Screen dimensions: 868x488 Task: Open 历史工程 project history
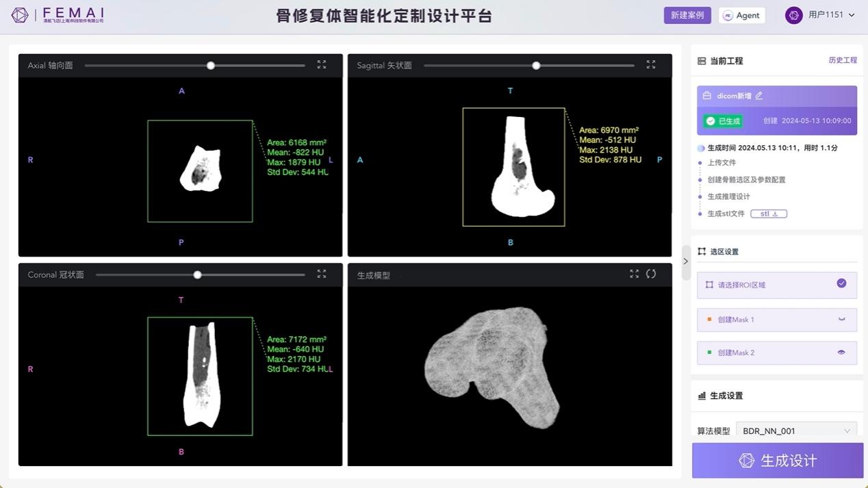click(842, 60)
